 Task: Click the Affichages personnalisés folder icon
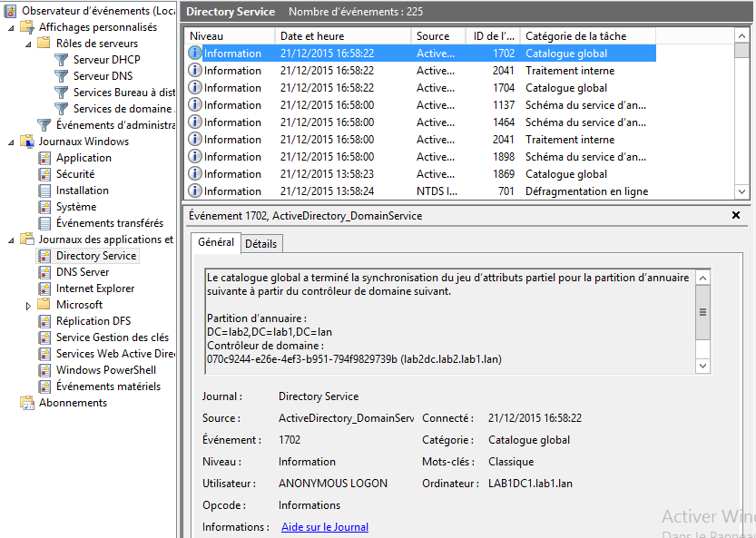[x=27, y=27]
